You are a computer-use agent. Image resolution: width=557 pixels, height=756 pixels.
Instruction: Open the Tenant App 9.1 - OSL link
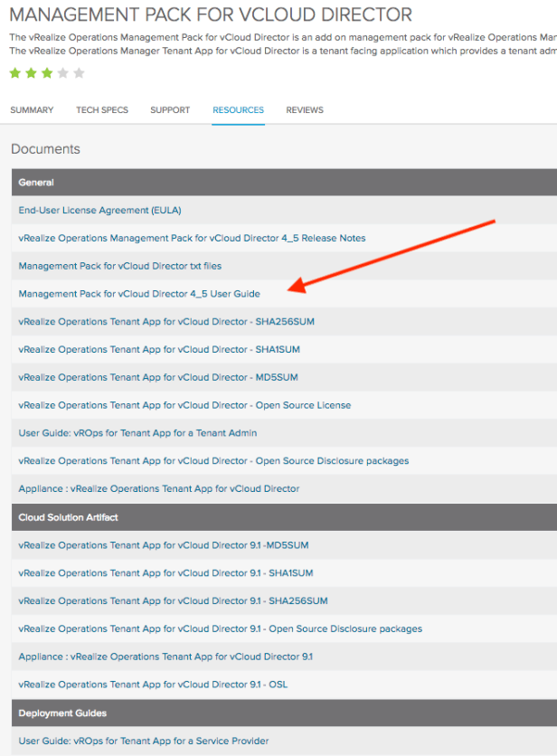point(153,685)
